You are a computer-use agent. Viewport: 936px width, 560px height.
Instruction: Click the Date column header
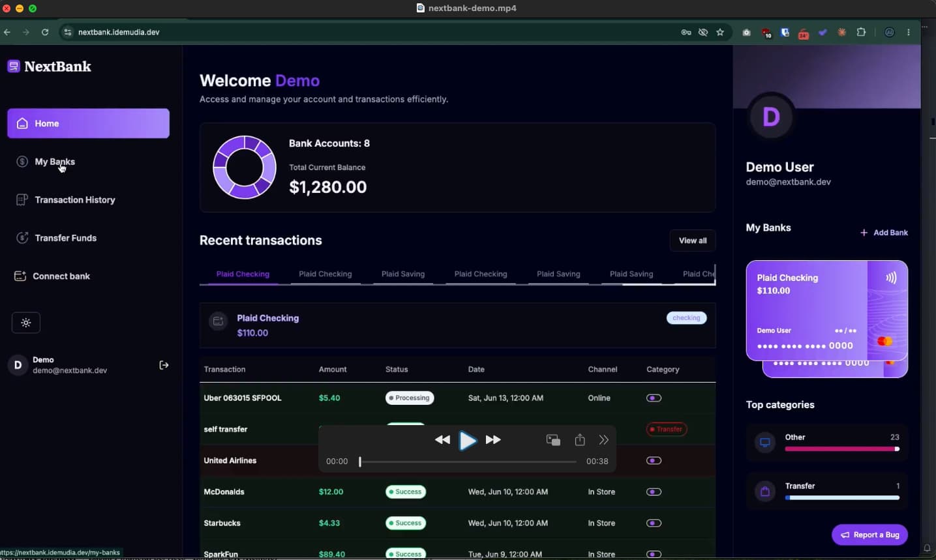pyautogui.click(x=476, y=369)
